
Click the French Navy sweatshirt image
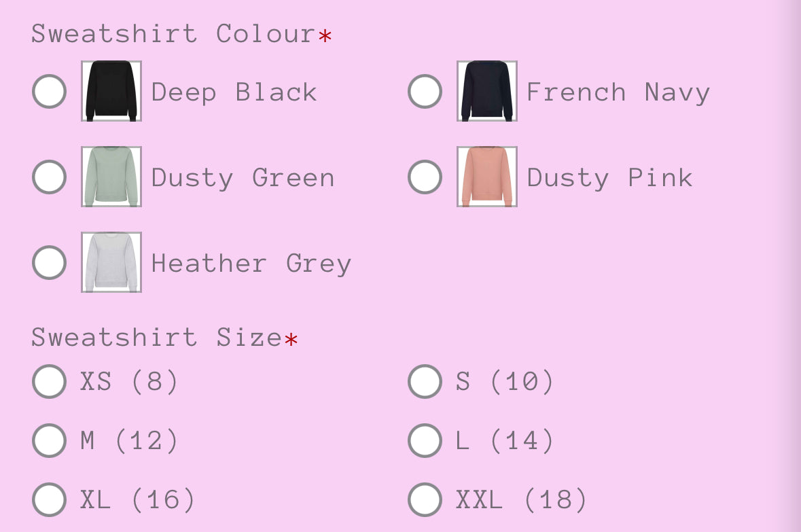(487, 91)
